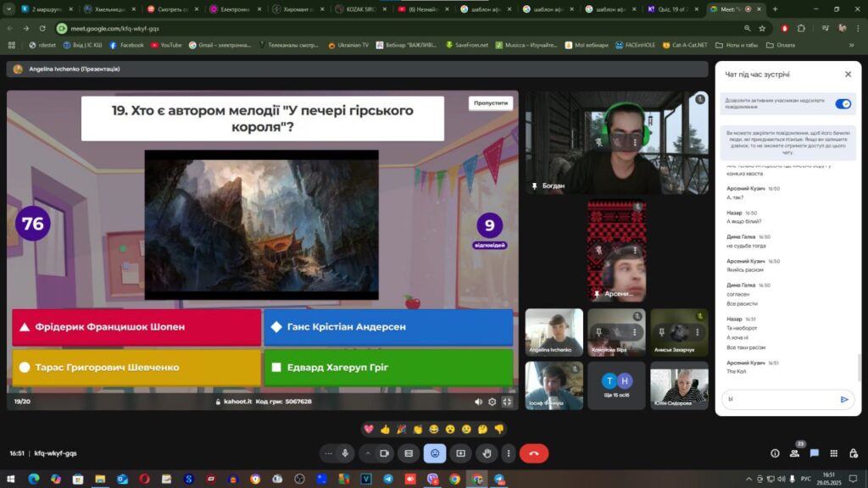Image resolution: width=868 pixels, height=488 pixels.
Task: Open the emoji reactions button
Action: (x=435, y=453)
